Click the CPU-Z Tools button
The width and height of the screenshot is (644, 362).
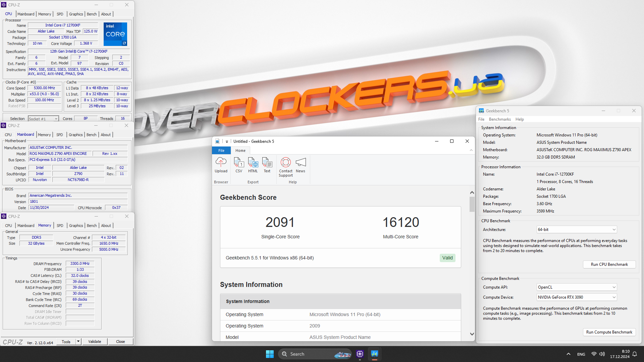pos(66,342)
